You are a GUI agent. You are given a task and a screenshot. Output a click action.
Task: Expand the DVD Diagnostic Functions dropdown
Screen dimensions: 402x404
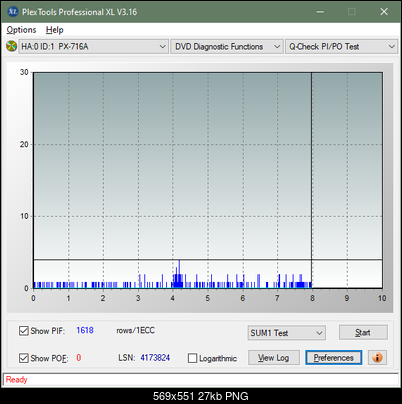[227, 47]
